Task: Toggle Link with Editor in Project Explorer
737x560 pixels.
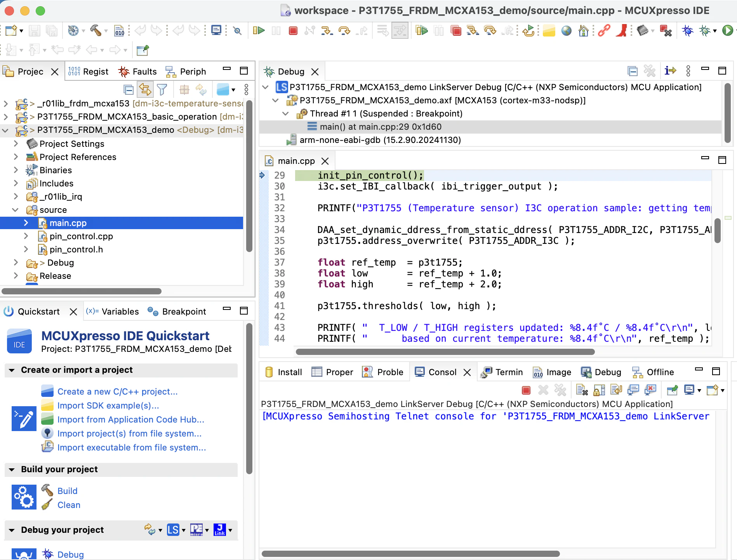Action: pos(145,90)
